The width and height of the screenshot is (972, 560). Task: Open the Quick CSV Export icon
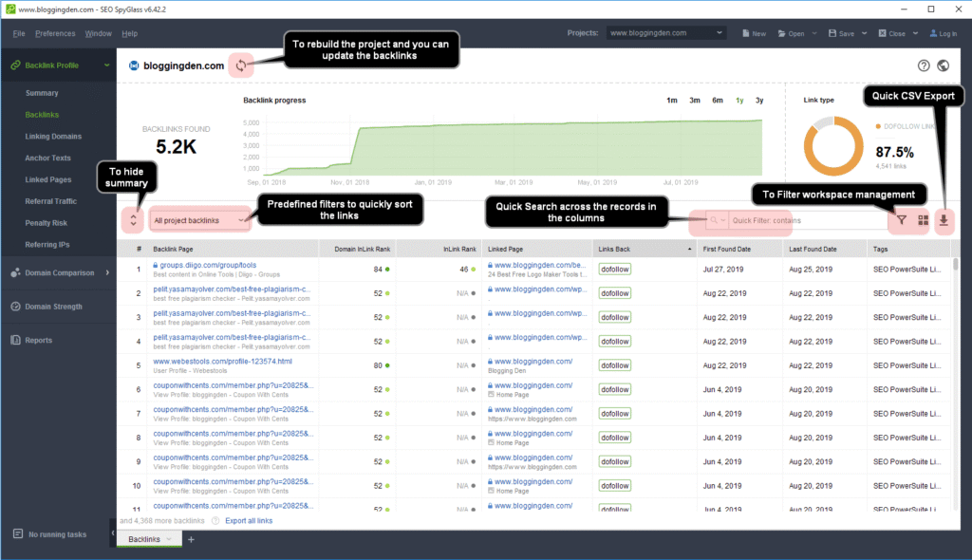(x=944, y=219)
